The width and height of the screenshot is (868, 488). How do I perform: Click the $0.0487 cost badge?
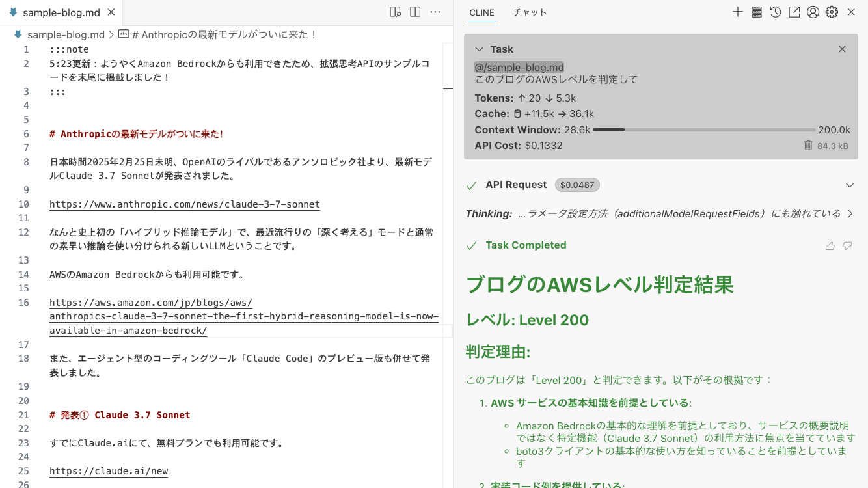[x=577, y=185]
